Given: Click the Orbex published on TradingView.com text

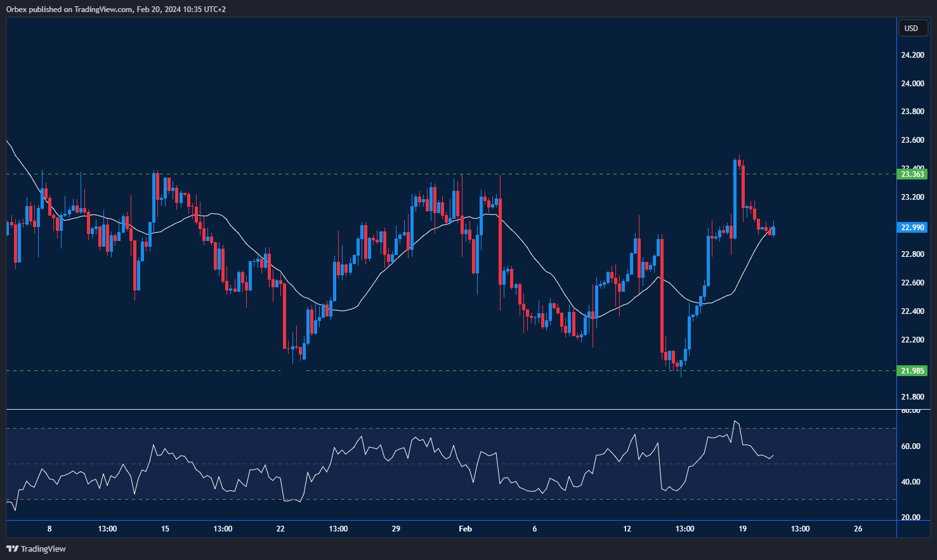Looking at the screenshot, I should (x=116, y=9).
